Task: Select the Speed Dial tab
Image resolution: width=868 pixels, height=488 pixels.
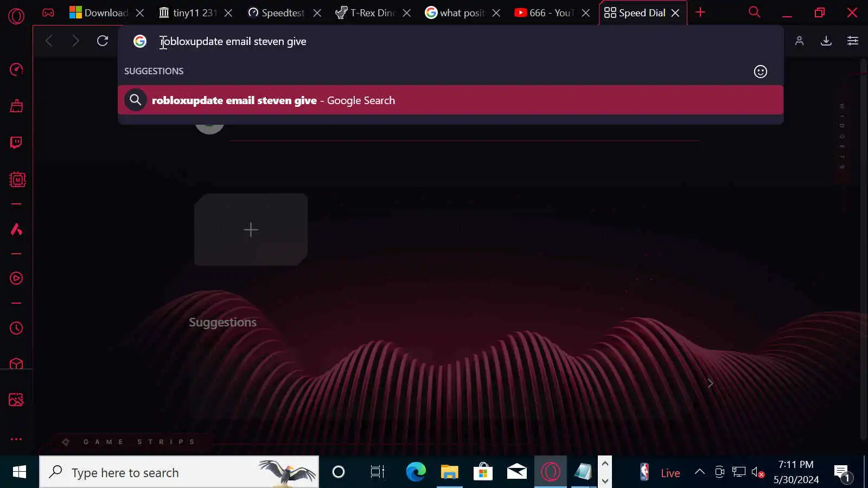Action: click(x=635, y=12)
